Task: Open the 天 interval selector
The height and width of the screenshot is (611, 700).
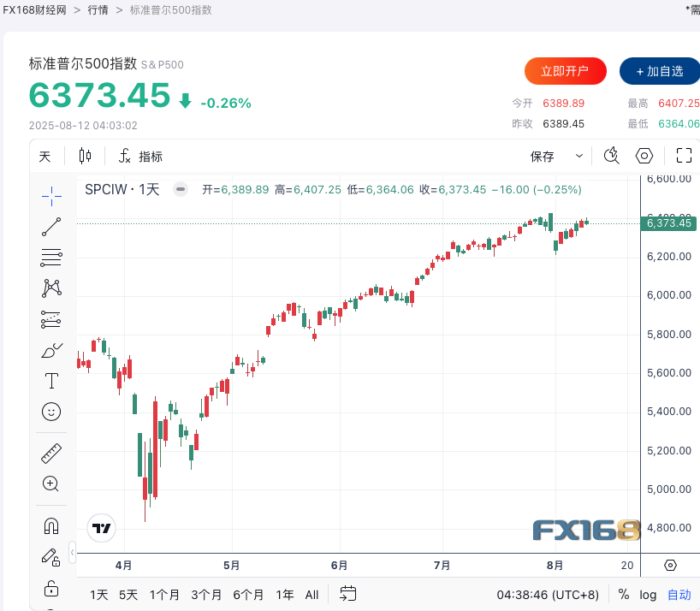Action: [45, 157]
